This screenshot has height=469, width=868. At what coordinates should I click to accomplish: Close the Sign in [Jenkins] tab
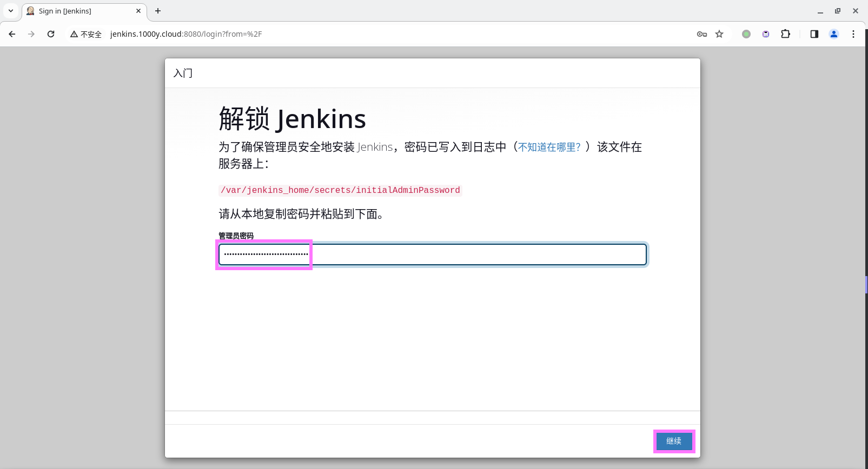[x=138, y=11]
